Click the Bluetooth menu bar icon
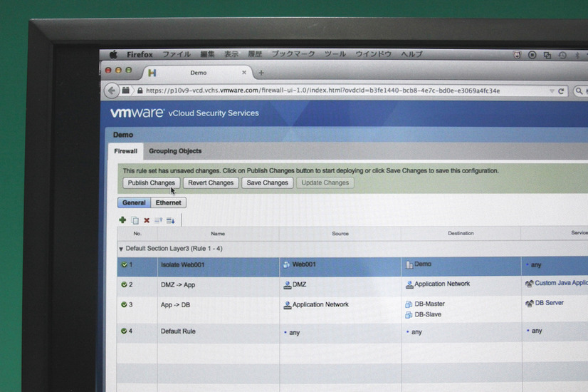Viewport: 588px width, 392px height. [577, 56]
